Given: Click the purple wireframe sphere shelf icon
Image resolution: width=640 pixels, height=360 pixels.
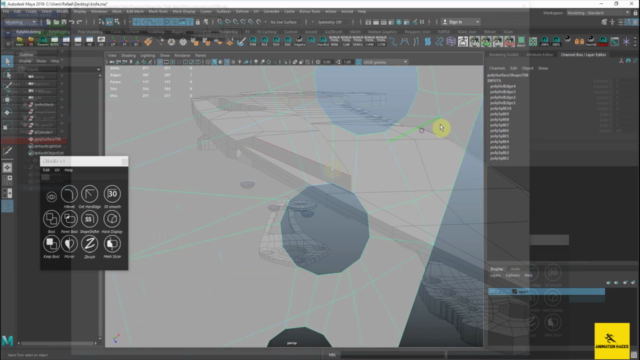Looking at the screenshot, I should (451, 41).
